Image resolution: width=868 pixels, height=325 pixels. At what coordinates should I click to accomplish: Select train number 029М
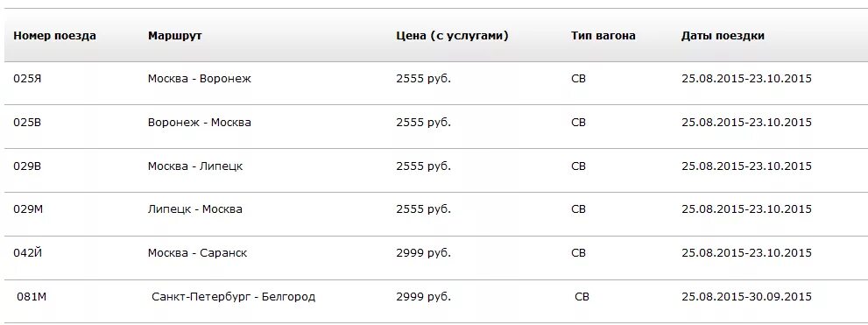point(28,209)
